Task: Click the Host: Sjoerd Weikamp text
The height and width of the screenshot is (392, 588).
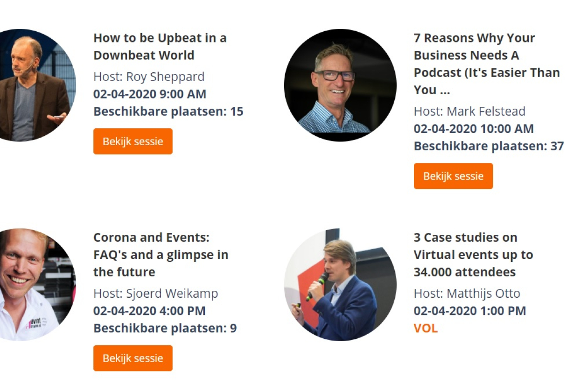Action: pos(155,294)
